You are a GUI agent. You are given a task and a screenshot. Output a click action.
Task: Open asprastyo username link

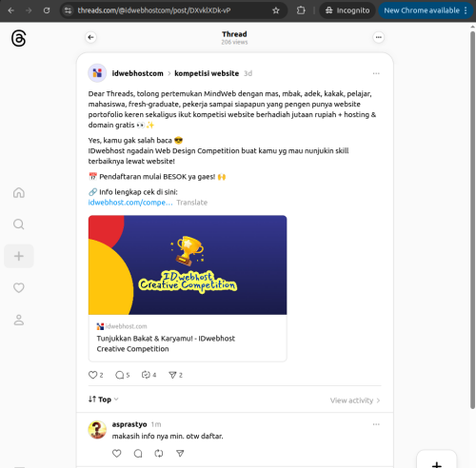(129, 424)
